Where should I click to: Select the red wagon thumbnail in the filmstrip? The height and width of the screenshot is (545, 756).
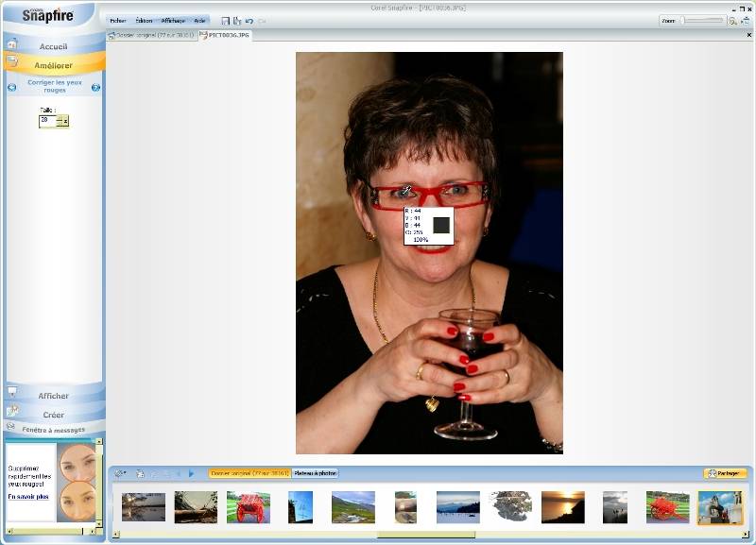point(248,507)
